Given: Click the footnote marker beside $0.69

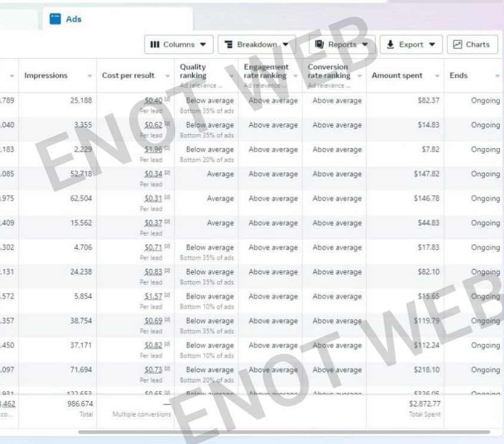Looking at the screenshot, I should 167,319.
